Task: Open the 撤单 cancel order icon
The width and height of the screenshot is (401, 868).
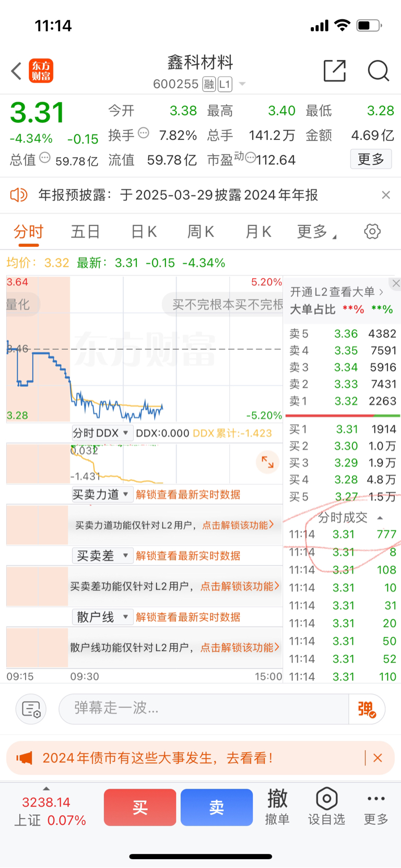Action: 277,806
